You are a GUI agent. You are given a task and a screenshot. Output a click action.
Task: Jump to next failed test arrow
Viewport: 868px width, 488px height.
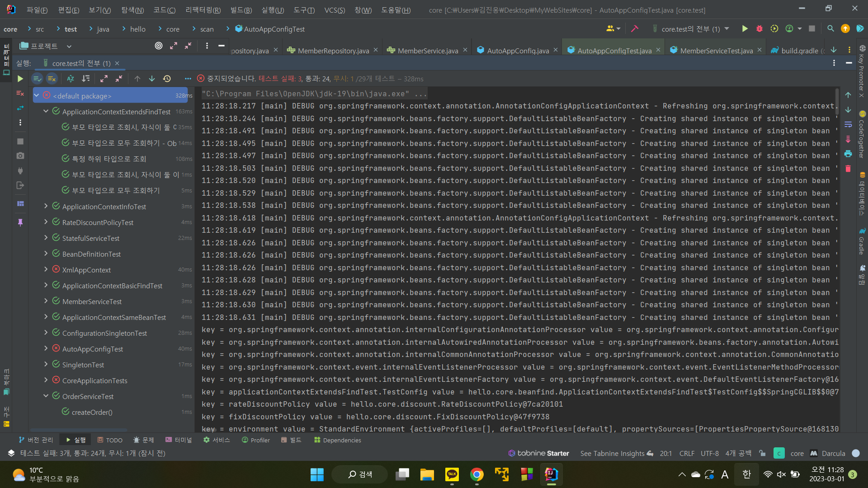[x=152, y=79]
